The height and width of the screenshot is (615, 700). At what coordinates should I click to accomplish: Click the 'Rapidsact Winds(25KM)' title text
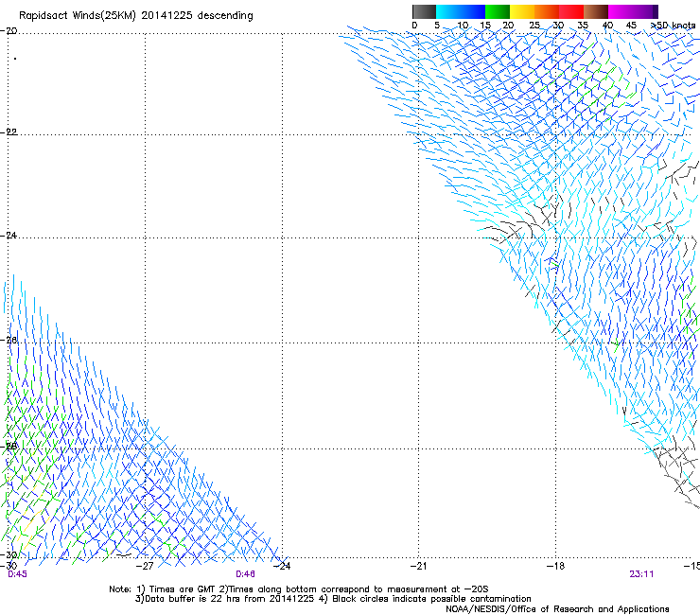click(78, 16)
